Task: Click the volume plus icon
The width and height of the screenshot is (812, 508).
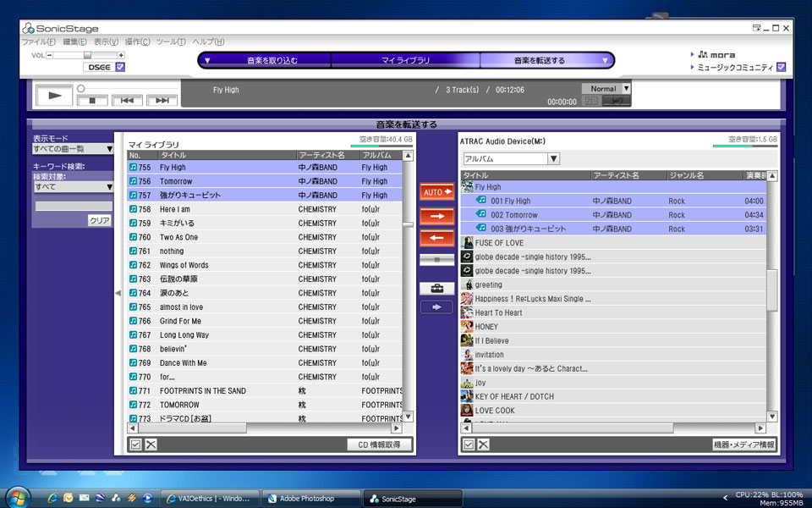Action: coord(121,56)
